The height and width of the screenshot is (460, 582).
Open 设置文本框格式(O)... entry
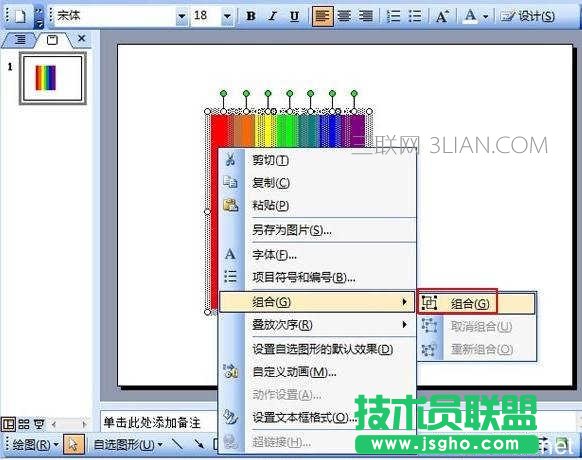[304, 418]
